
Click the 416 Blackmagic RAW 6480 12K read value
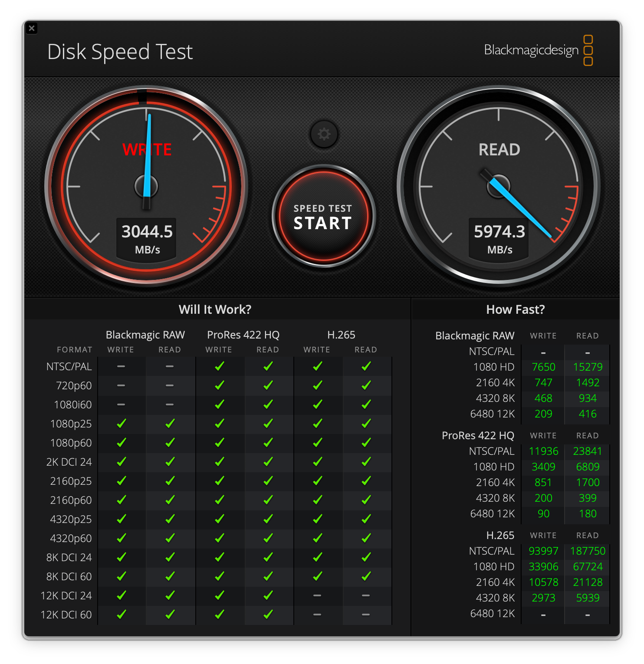tap(588, 414)
